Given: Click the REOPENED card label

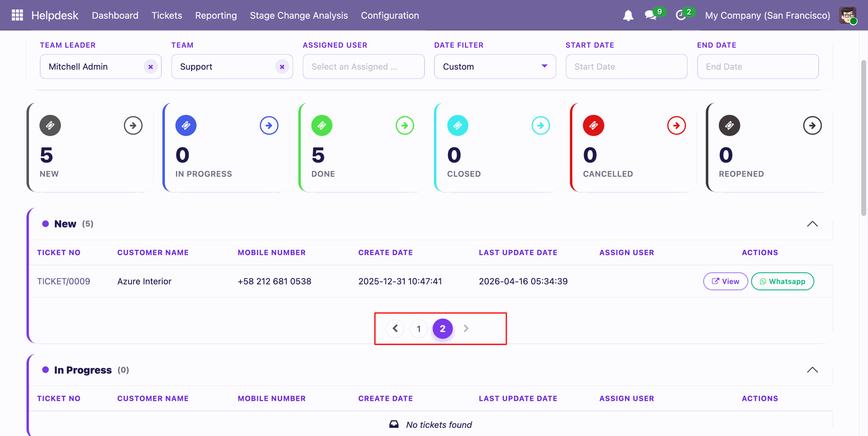Looking at the screenshot, I should [741, 174].
